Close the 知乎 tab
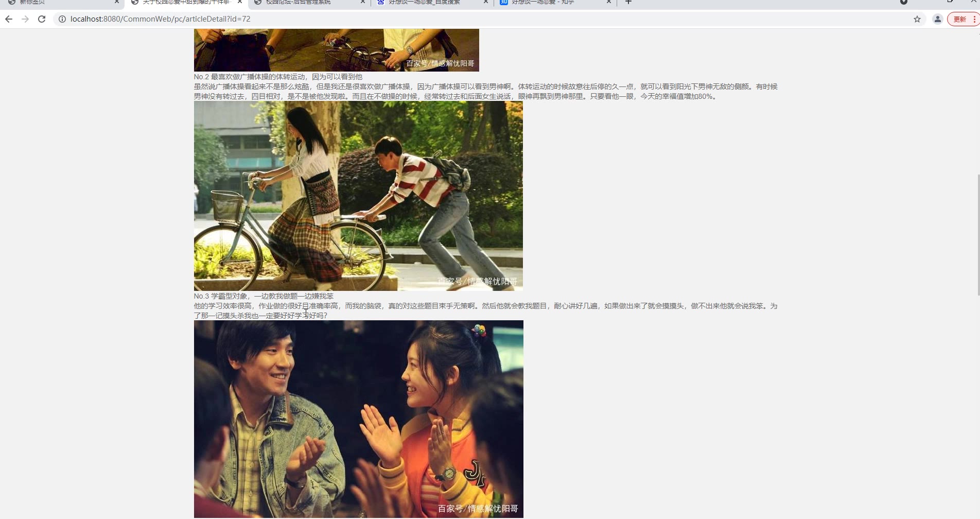This screenshot has height=519, width=980. pos(609,2)
